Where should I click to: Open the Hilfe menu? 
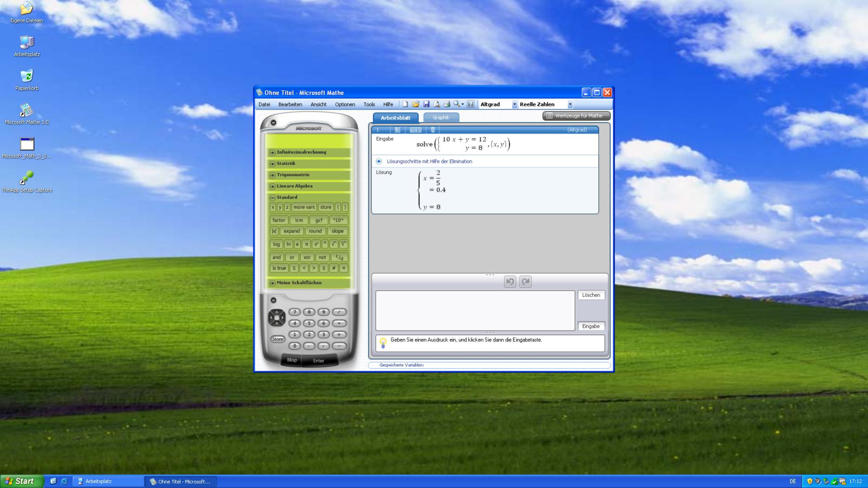[388, 104]
